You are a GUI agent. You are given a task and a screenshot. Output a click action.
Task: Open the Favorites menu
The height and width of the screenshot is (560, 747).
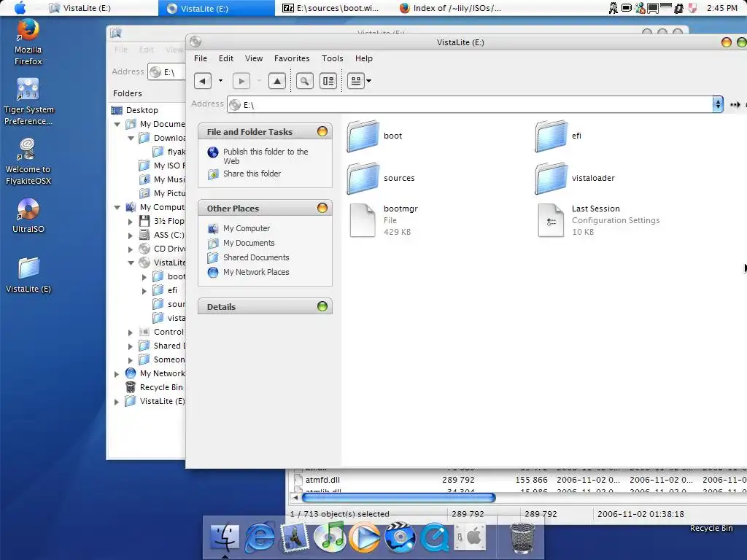click(x=292, y=58)
